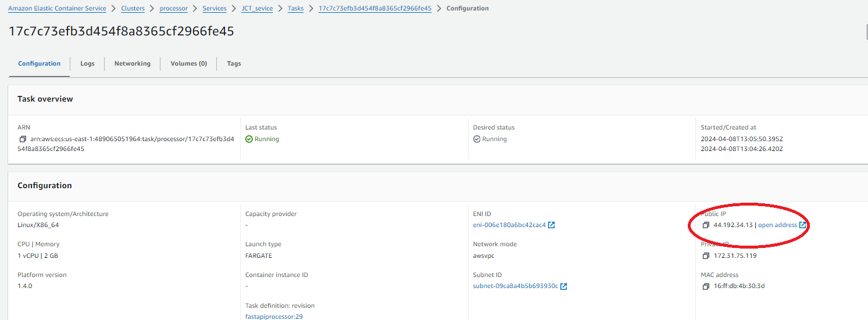868x320 pixels.
Task: Click the Configuration section heading
Action: 45,186
